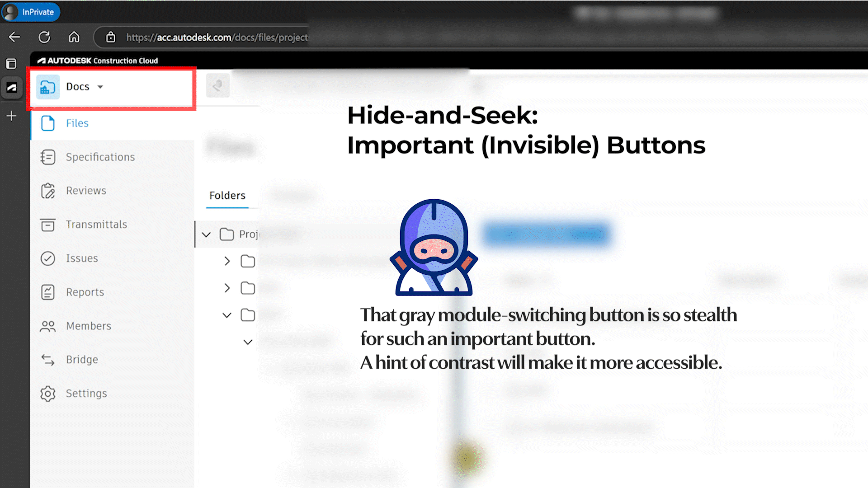Image resolution: width=868 pixels, height=488 pixels.
Task: Click the browser back arrow
Action: pyautogui.click(x=14, y=37)
